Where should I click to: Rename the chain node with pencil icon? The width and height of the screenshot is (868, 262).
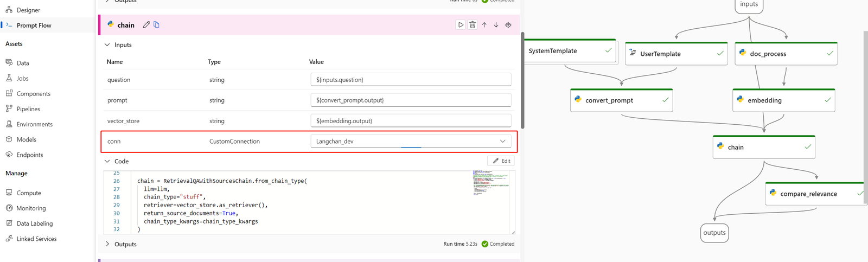click(146, 25)
